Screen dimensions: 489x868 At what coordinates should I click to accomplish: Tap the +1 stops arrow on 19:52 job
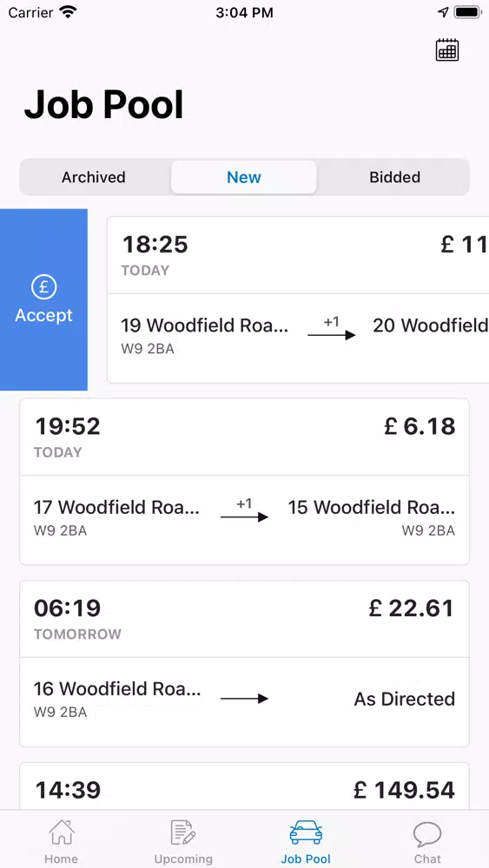point(244,511)
